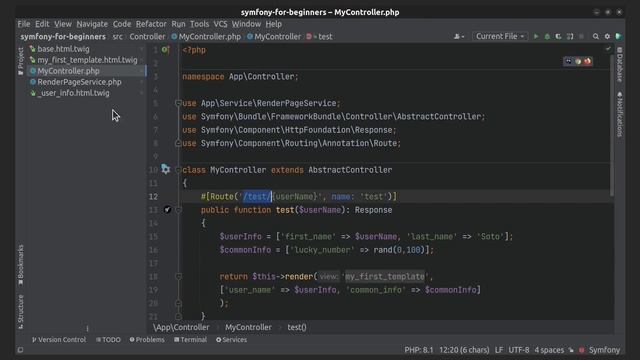
Task: Click the gutter icon on line 1
Action: point(165,50)
